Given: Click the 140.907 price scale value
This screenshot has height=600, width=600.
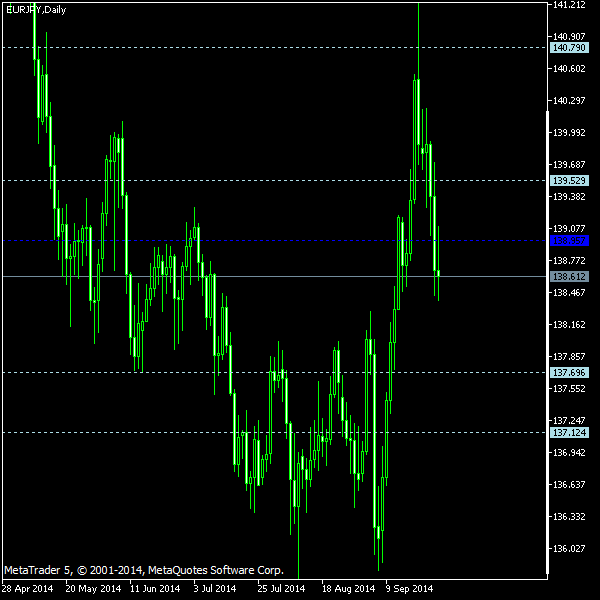Looking at the screenshot, I should point(569,36).
